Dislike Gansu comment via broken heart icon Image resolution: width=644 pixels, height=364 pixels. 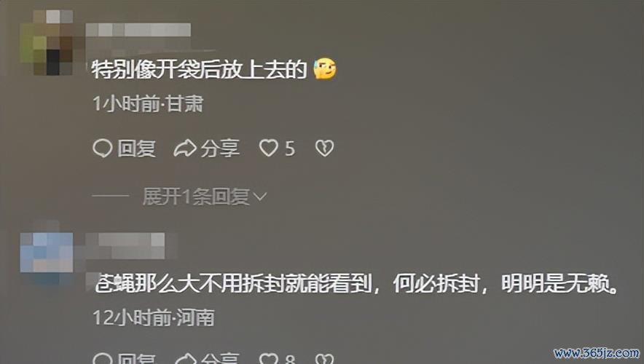[324, 148]
